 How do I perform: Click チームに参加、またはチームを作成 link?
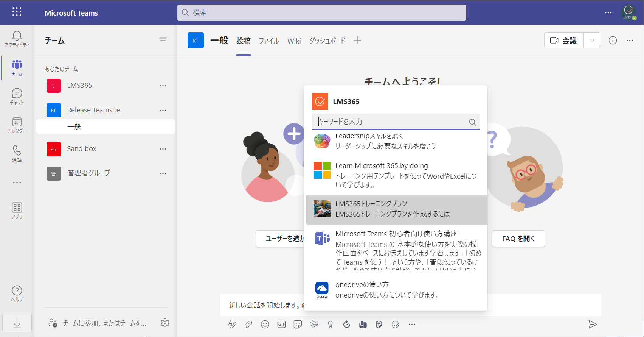tap(98, 323)
